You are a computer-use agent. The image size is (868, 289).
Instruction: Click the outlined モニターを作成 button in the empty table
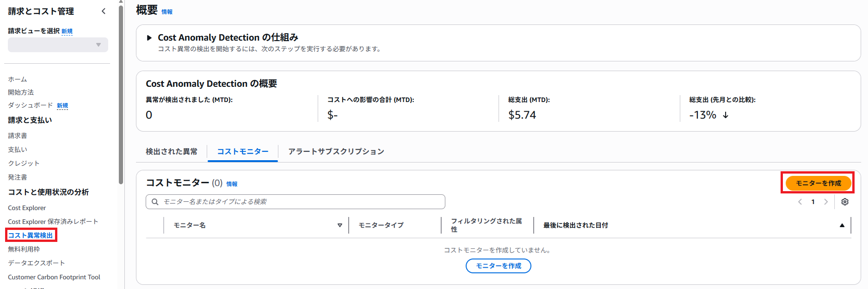498,266
